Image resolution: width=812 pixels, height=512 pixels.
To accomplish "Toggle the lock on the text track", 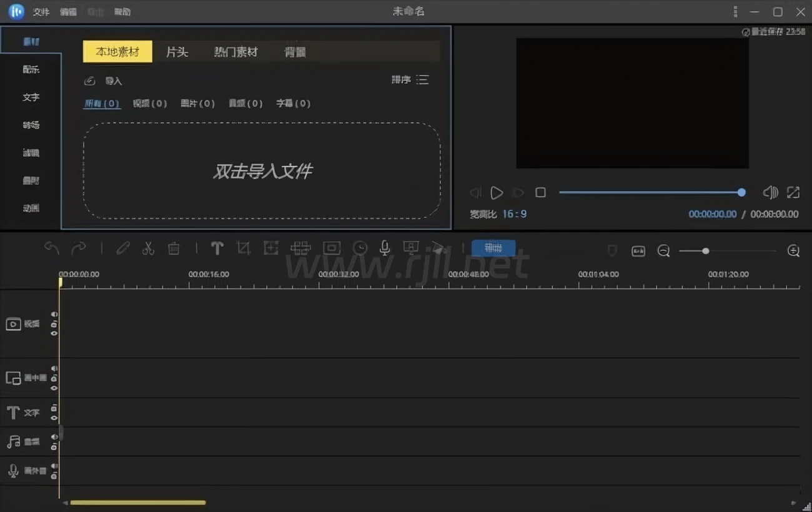I will [x=54, y=408].
